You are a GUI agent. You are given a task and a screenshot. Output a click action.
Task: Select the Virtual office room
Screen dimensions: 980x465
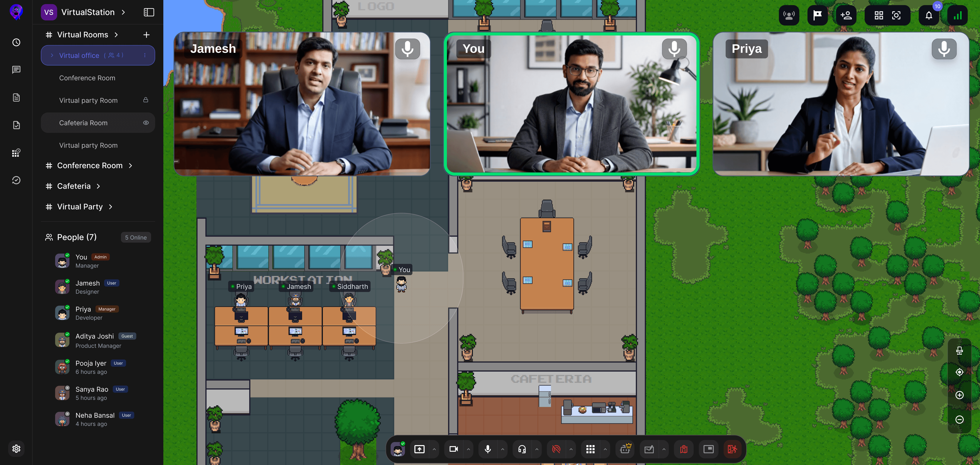click(x=79, y=56)
